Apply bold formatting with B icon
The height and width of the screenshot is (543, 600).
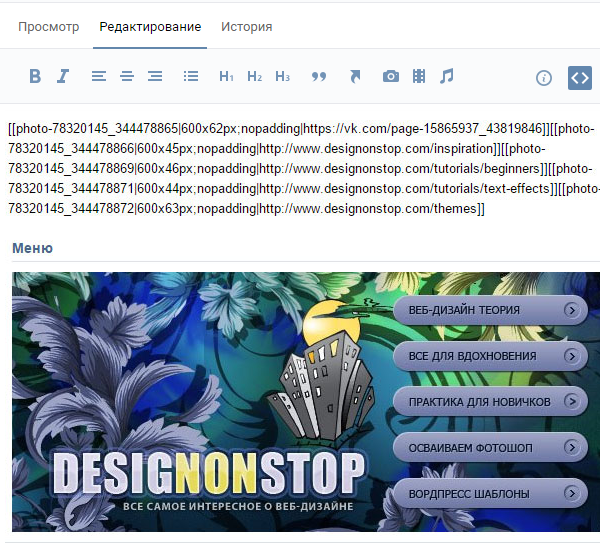pos(35,76)
